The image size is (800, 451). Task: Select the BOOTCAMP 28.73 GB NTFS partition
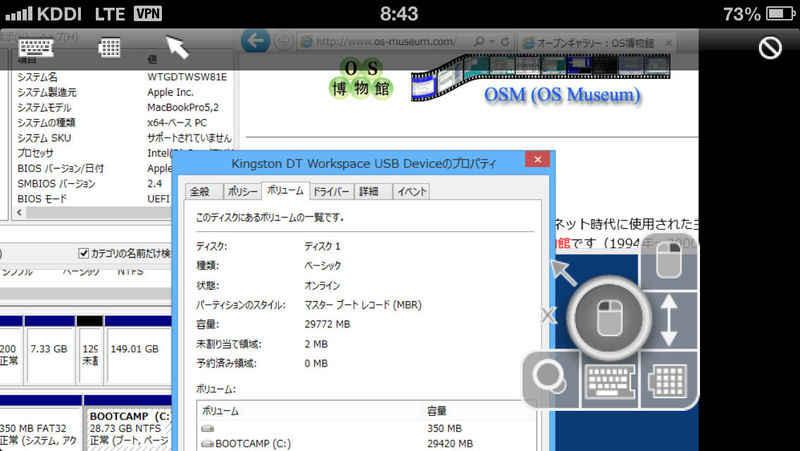(x=128, y=423)
